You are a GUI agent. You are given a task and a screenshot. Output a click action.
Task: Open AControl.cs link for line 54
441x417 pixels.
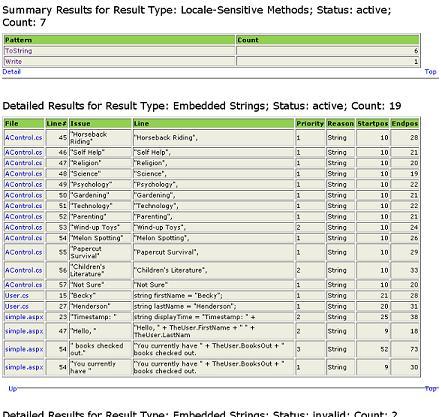pos(24,238)
